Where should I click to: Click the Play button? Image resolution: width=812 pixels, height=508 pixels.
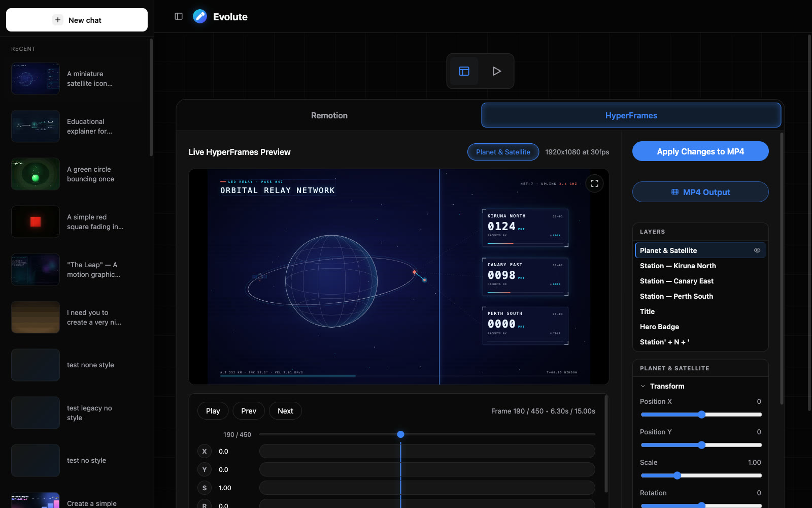[x=213, y=411]
